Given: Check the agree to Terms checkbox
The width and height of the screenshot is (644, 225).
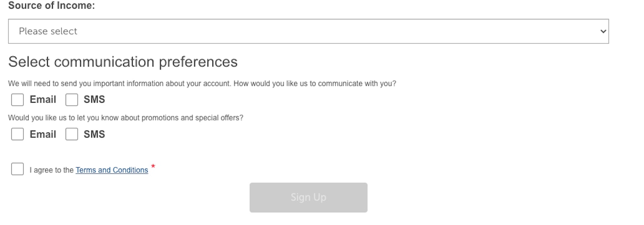Looking at the screenshot, I should coord(17,169).
